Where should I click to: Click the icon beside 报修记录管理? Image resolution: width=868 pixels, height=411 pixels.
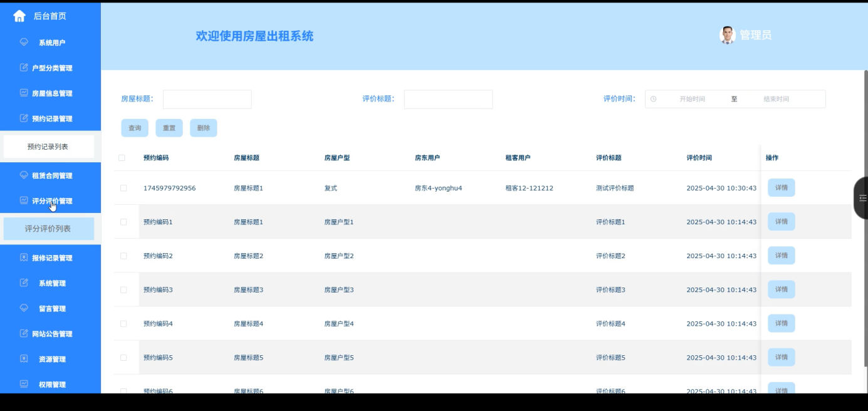pyautogui.click(x=24, y=258)
